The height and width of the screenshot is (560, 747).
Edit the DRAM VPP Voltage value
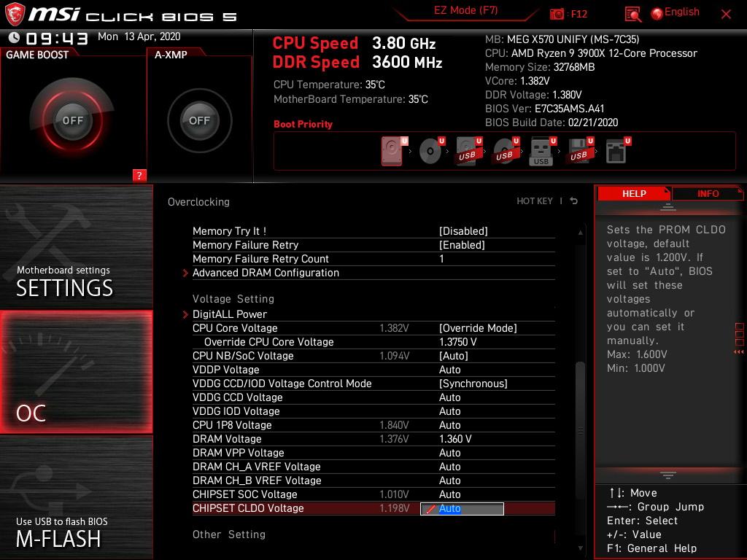[449, 452]
